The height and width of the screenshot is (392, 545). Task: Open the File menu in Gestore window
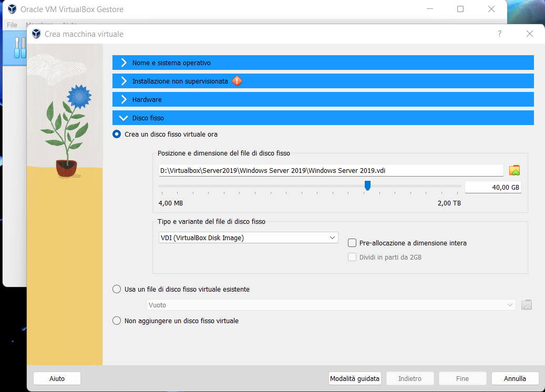(x=12, y=25)
